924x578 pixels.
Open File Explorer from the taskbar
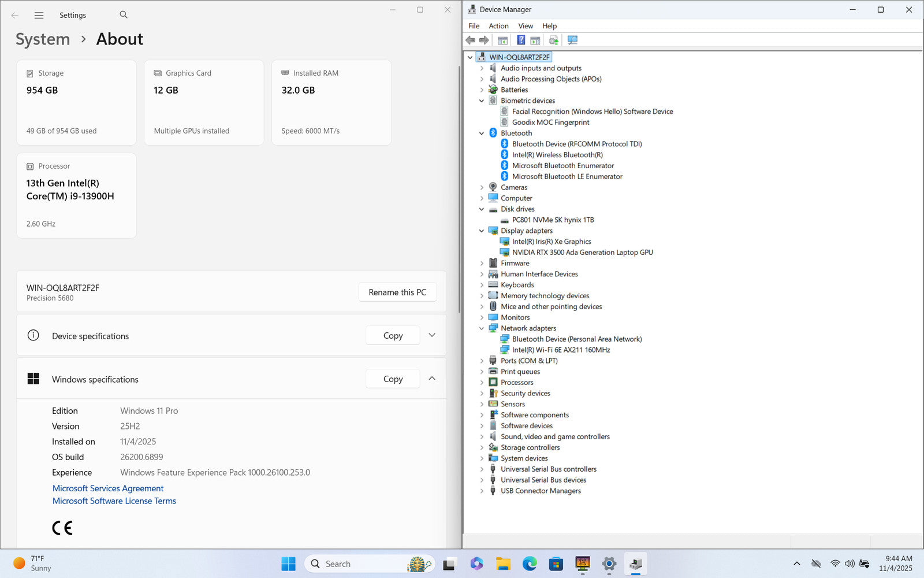pyautogui.click(x=503, y=564)
